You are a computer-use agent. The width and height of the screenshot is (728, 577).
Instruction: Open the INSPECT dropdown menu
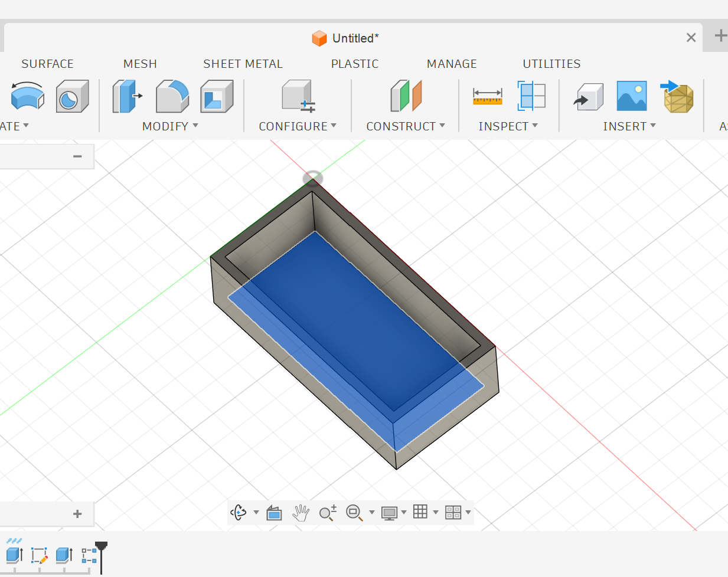coord(535,125)
